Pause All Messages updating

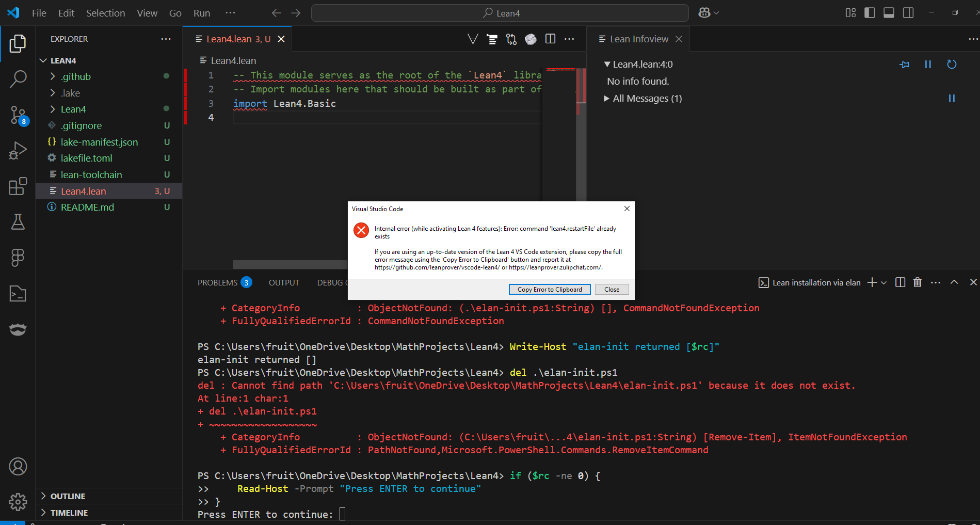click(952, 99)
